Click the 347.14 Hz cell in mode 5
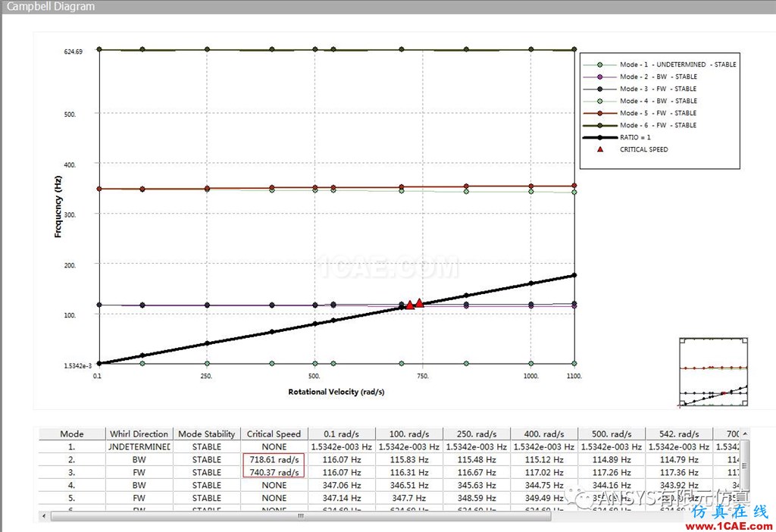The width and height of the screenshot is (776, 532). (342, 498)
